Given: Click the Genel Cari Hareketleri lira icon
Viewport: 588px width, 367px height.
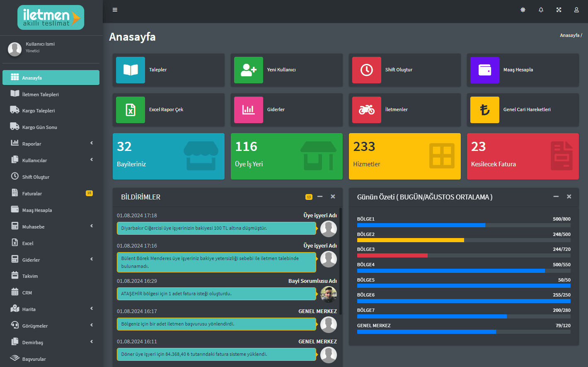Looking at the screenshot, I should tap(485, 110).
